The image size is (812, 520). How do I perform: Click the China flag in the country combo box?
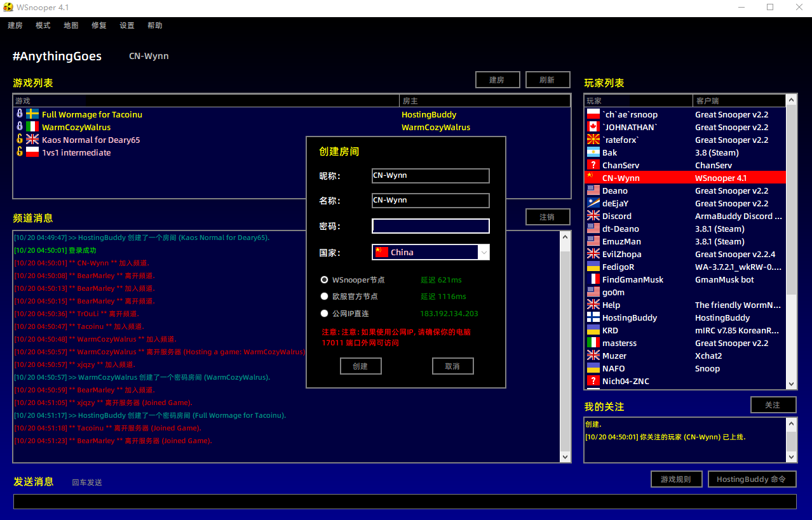[x=381, y=252]
